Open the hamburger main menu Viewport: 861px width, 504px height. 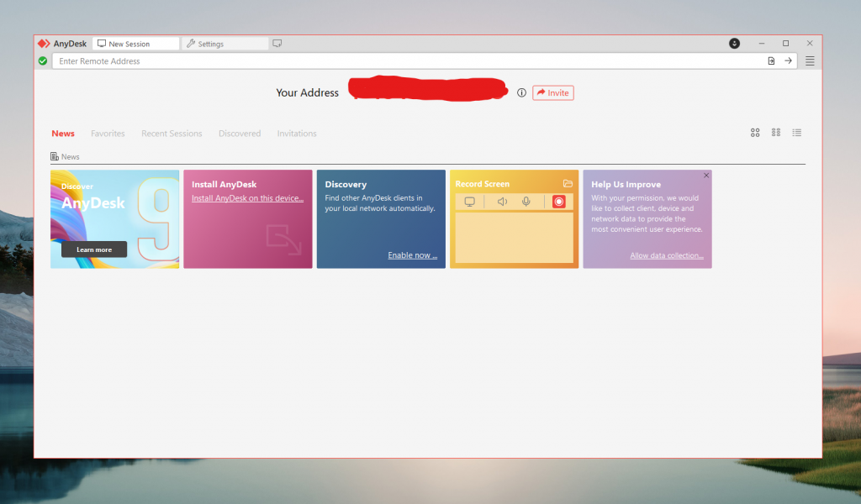pyautogui.click(x=810, y=61)
